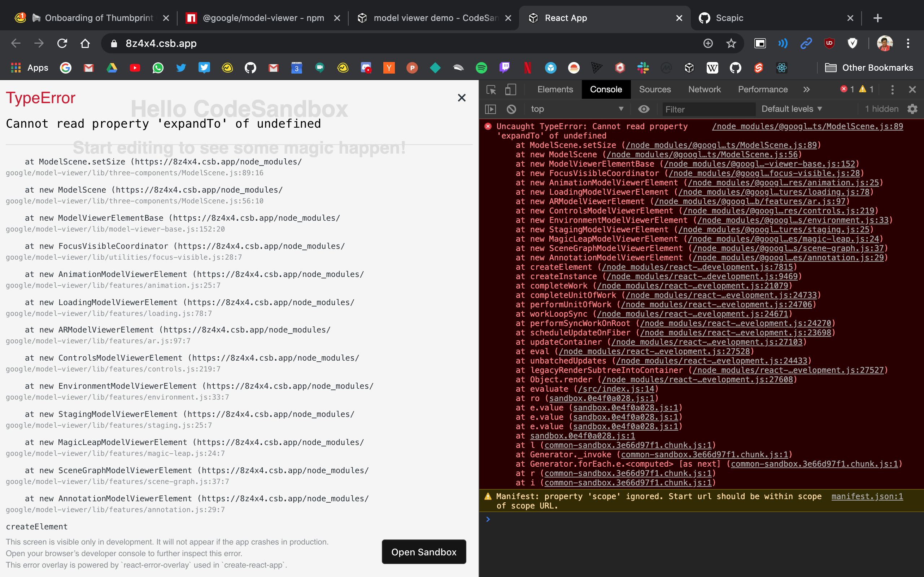Open the top frame context dropdown
This screenshot has width=924, height=577.
576,109
